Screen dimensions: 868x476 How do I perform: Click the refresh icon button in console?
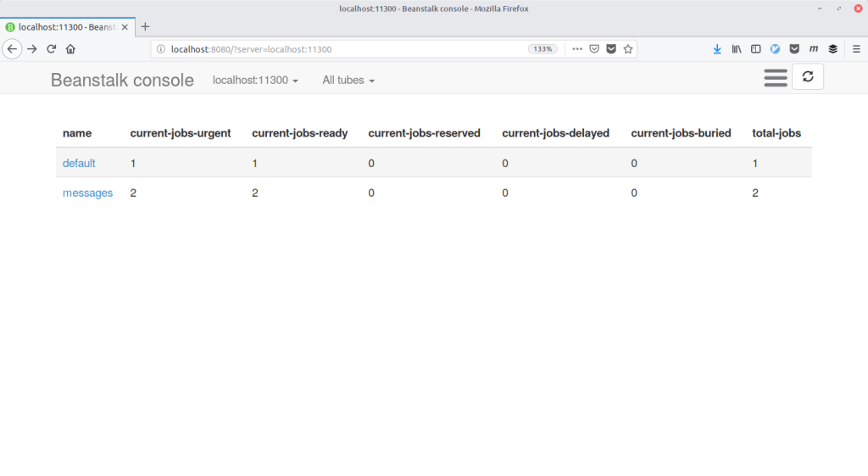pos(808,76)
